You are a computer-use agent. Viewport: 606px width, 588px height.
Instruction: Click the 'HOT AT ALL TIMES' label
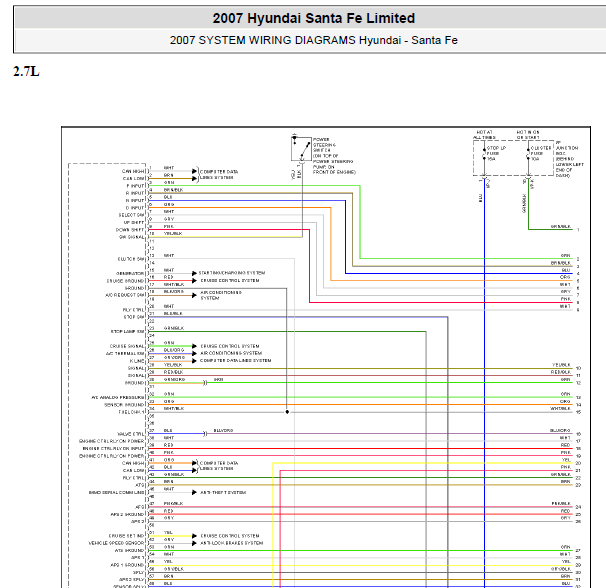[x=484, y=135]
